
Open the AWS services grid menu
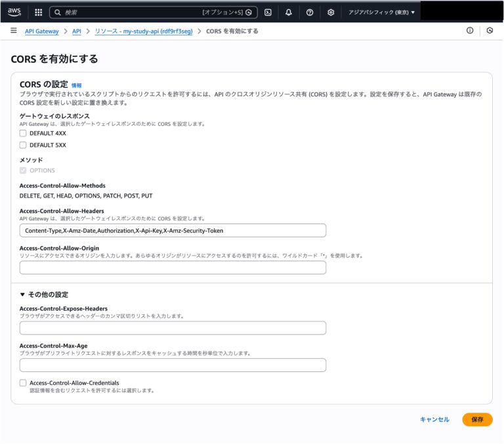point(38,12)
